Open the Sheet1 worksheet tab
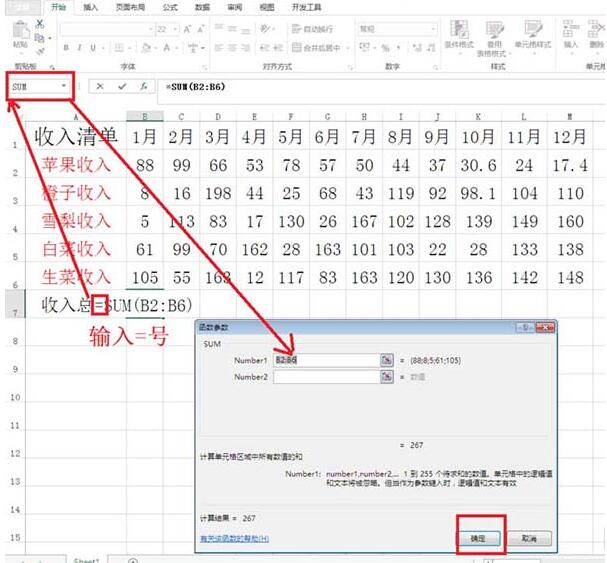 (x=87, y=560)
